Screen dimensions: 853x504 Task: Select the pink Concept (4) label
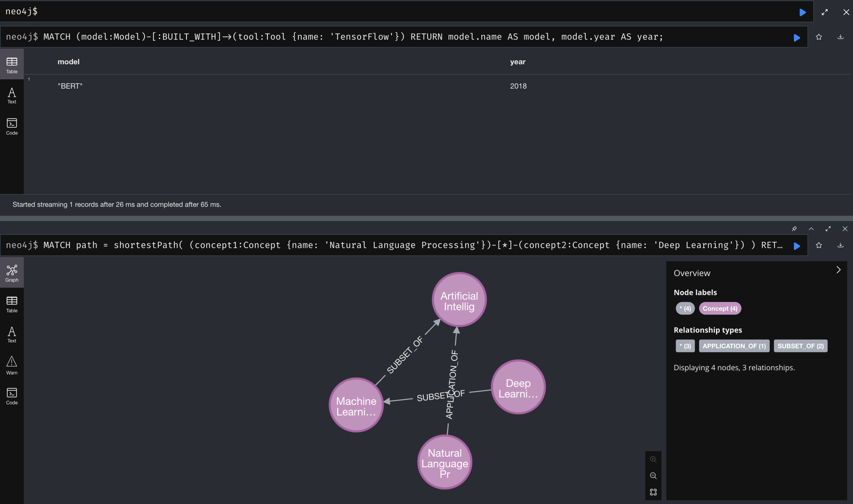[719, 308]
